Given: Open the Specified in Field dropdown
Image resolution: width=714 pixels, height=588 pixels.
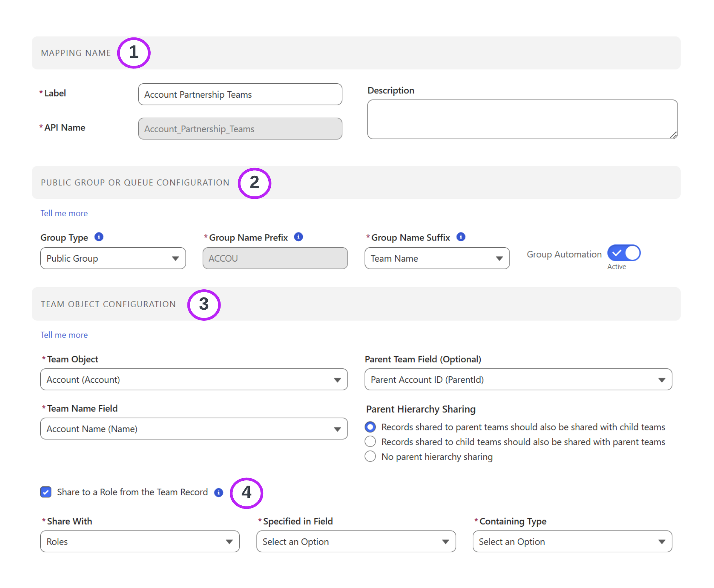Looking at the screenshot, I should [356, 542].
